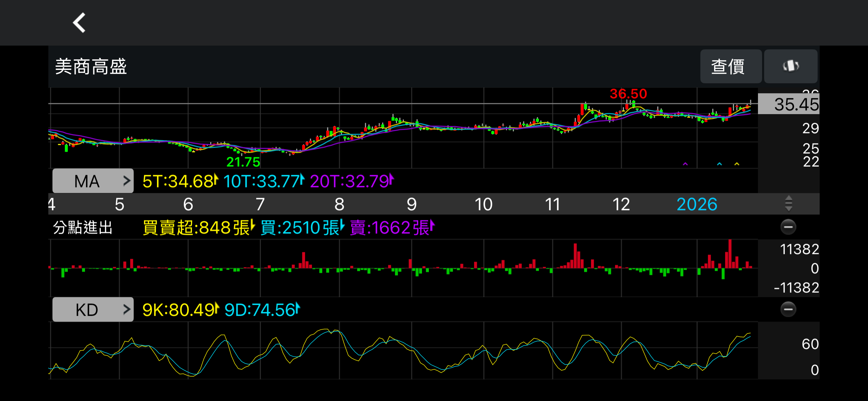The image size is (868, 401).
Task: Tap the up/down resize handle on timeline
Action: tap(788, 204)
